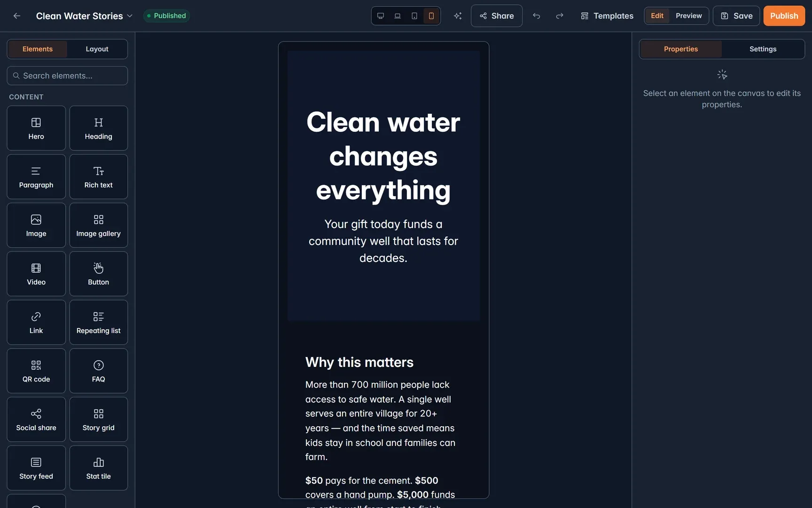Switch to the Layout tab

[97, 49]
